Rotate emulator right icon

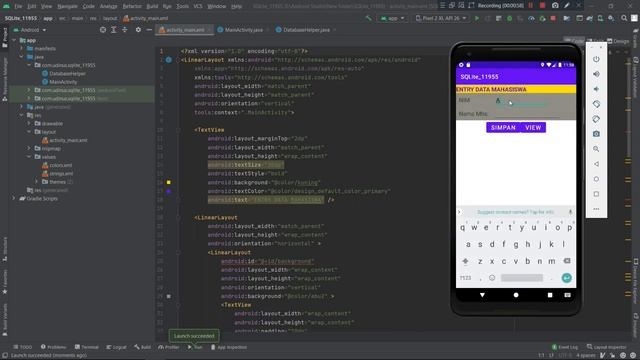point(596,119)
